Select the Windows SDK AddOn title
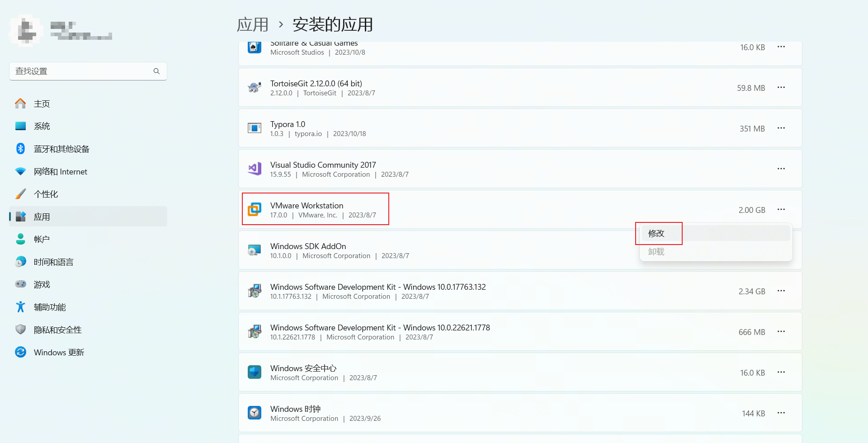 (x=308, y=246)
